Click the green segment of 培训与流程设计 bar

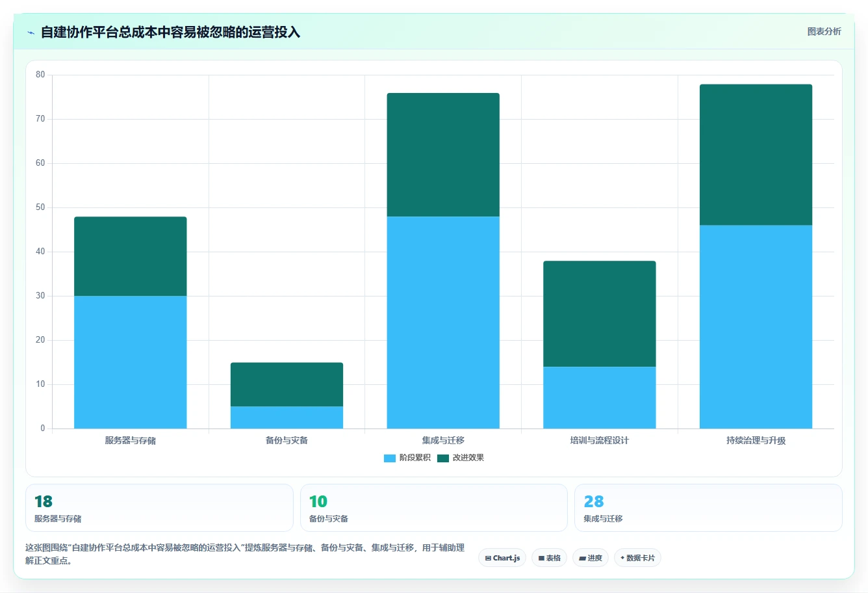point(600,313)
